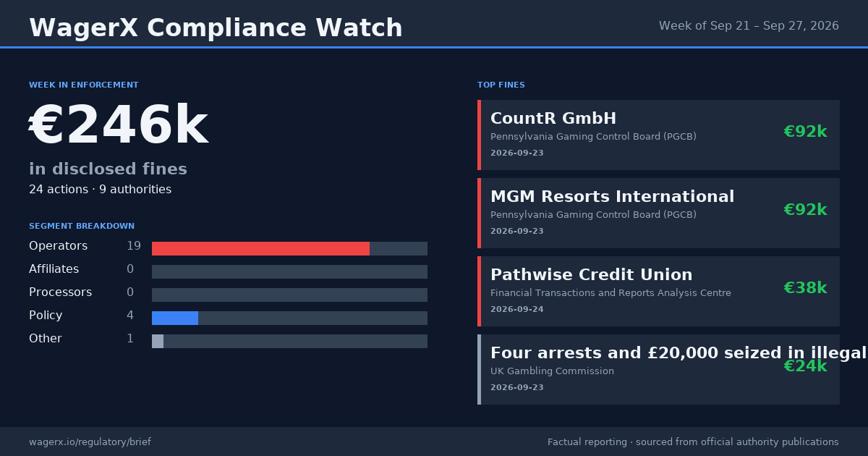
Task: Click the empty Processors bar
Action: tap(289, 295)
